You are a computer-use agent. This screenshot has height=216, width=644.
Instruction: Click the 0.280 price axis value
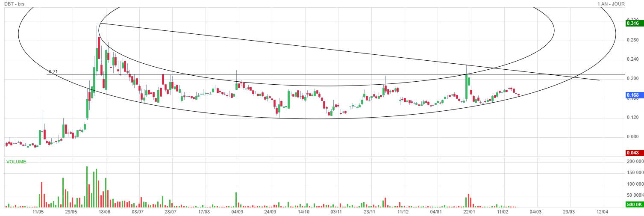point(632,40)
